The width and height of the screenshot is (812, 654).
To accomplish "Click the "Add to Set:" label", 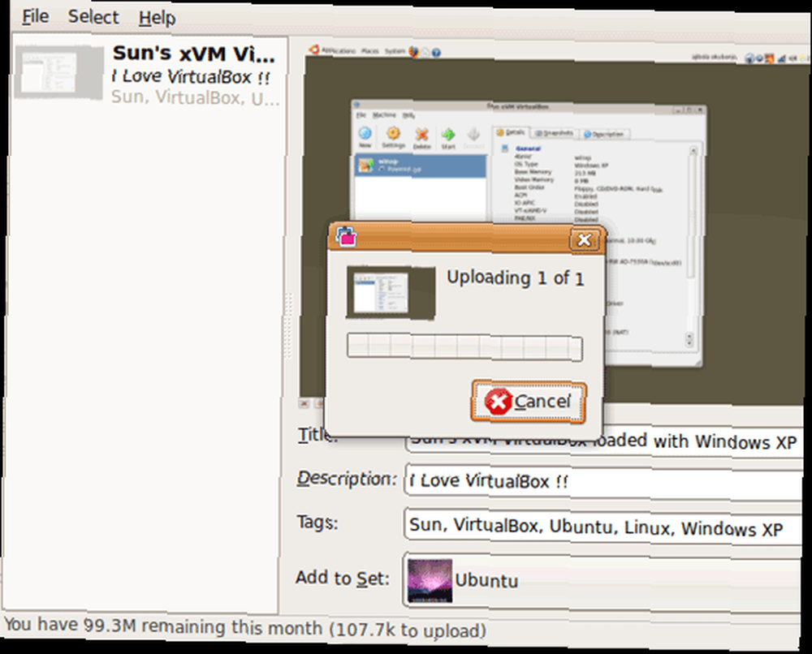I will [x=343, y=578].
